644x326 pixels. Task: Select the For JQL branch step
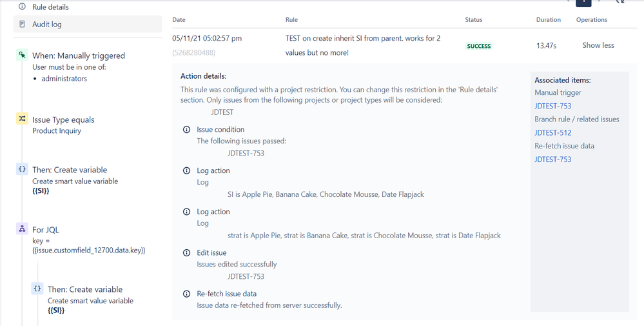pos(46,229)
